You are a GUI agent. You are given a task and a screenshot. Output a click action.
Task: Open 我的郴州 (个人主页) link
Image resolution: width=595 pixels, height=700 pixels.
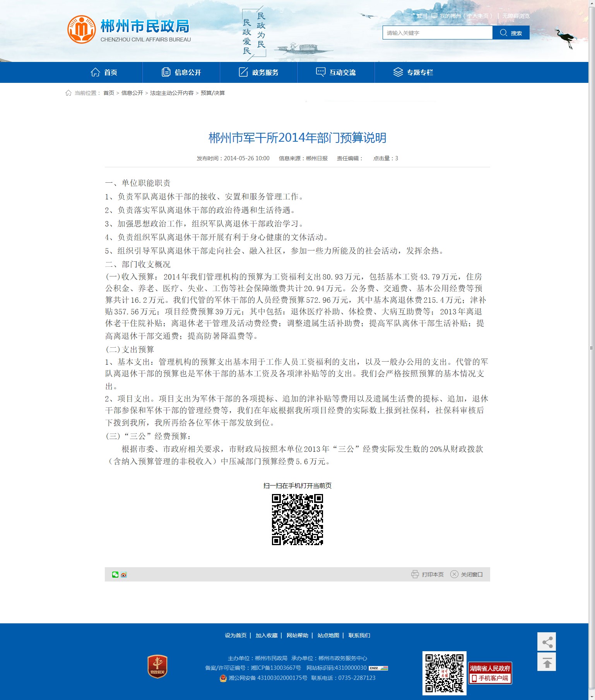pyautogui.click(x=466, y=16)
